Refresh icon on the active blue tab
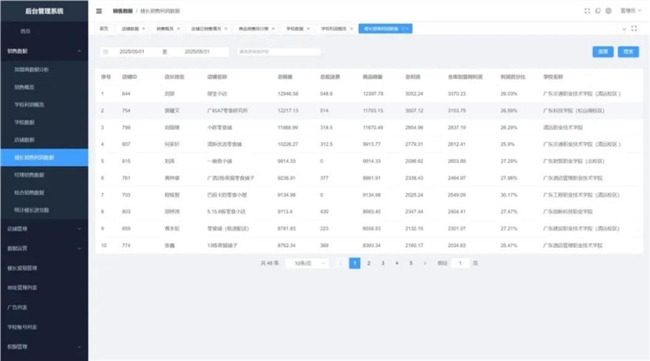This screenshot has width=650, height=361. click(403, 29)
